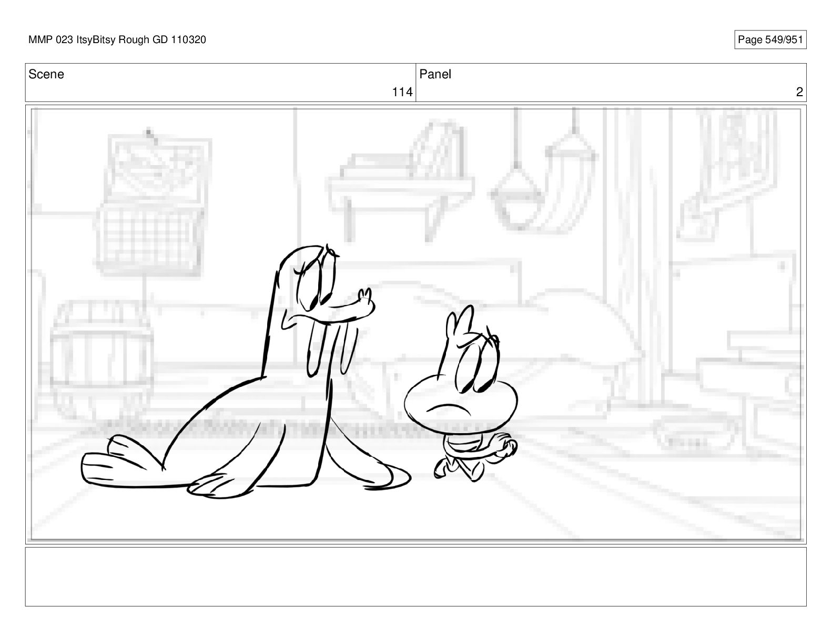This screenshot has width=832, height=644.
Task: Click the empty notes box below the panel
Action: 415,577
